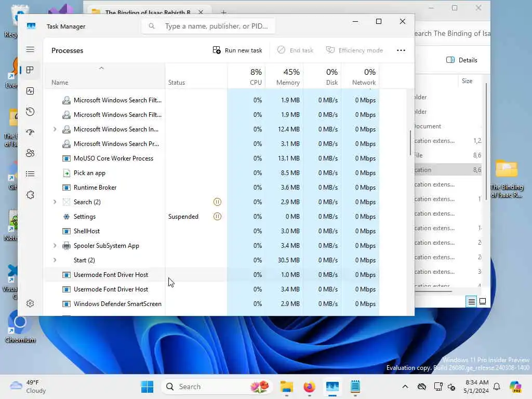Screen dimensions: 532x399
Task: Open Task Manager hamburger navigation menu
Action: (x=30, y=49)
